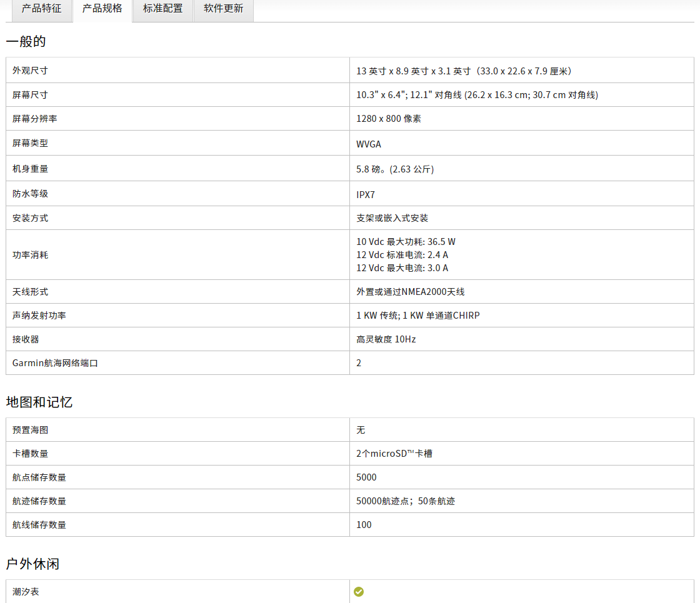
Task: Select the 2个microSD卡槽 value
Action: click(x=394, y=454)
